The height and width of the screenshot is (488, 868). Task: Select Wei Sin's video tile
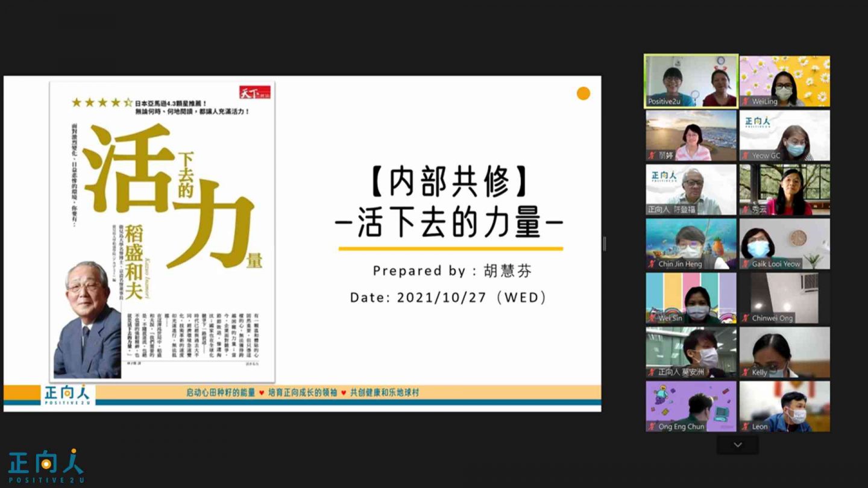pyautogui.click(x=691, y=298)
